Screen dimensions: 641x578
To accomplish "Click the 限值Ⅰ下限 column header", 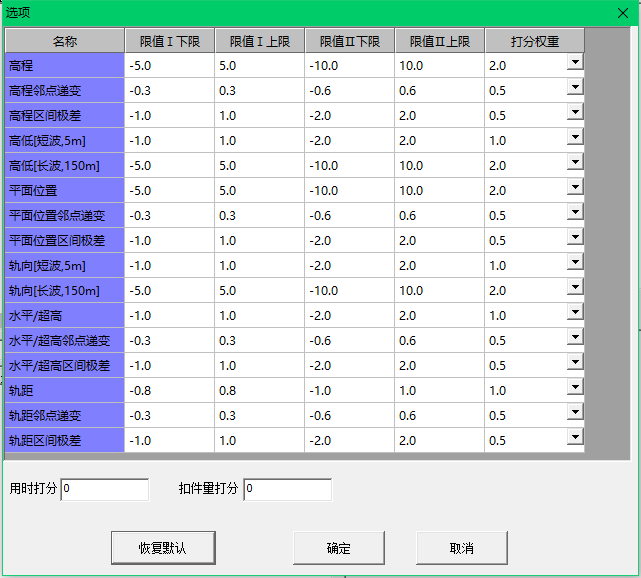I will pos(170,41).
